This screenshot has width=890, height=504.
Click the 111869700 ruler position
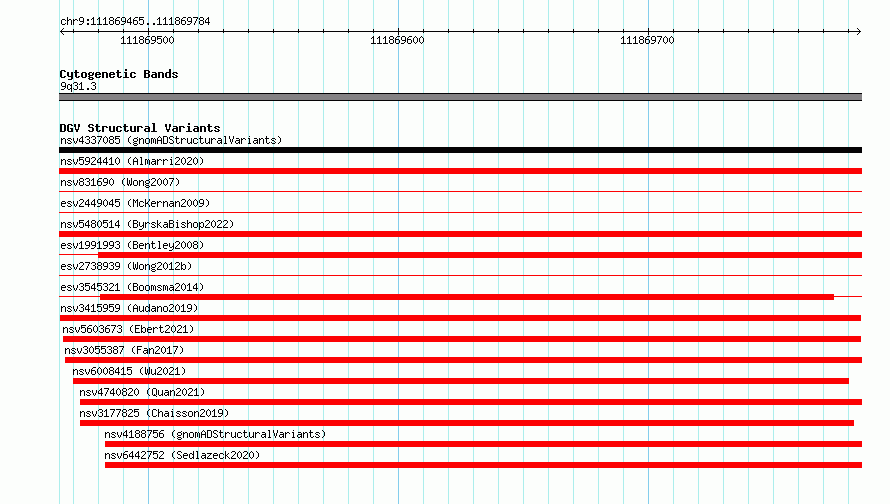(x=647, y=40)
